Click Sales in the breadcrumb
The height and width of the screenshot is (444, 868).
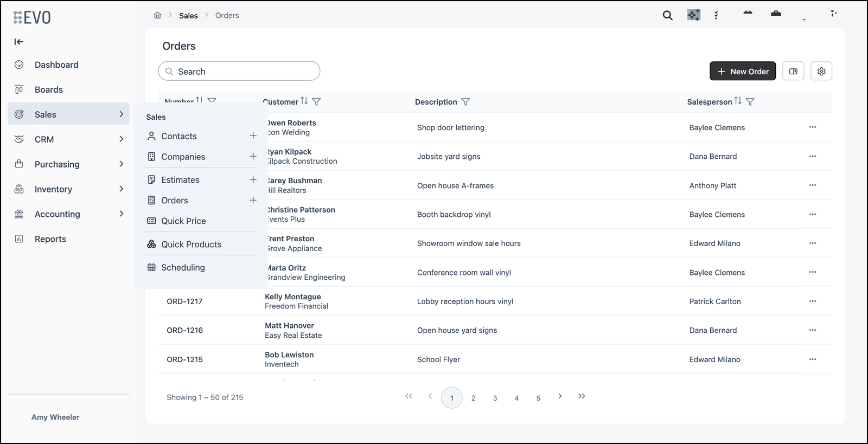(188, 16)
